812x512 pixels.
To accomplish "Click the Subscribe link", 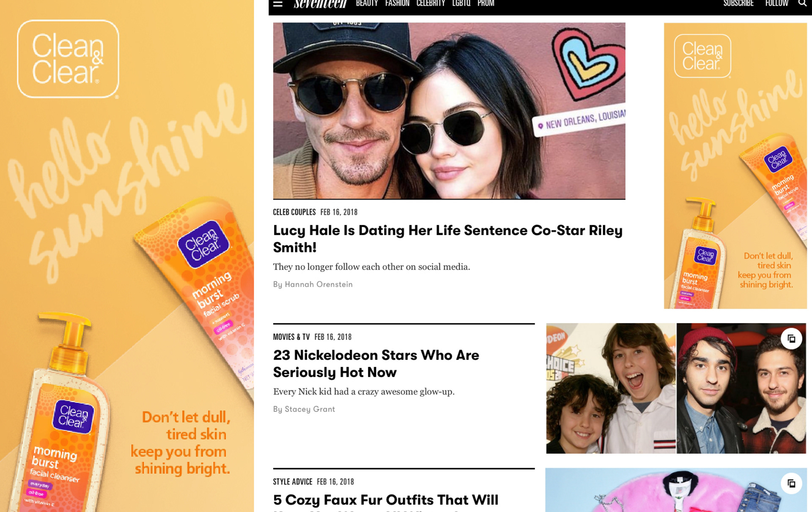I will [738, 3].
